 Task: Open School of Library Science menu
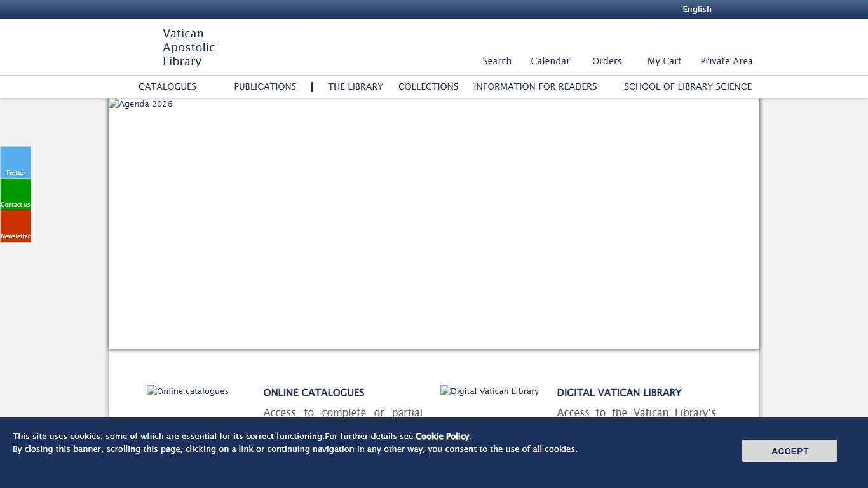688,86
